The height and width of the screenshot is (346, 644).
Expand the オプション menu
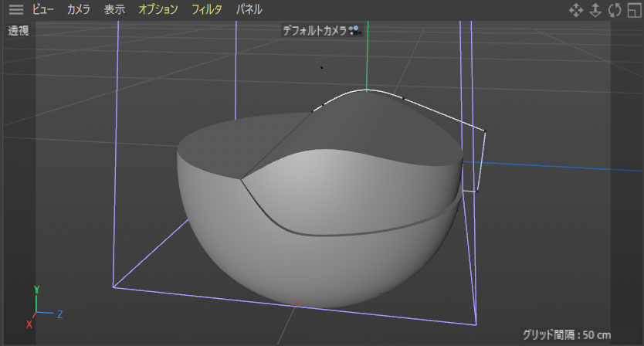coord(158,10)
